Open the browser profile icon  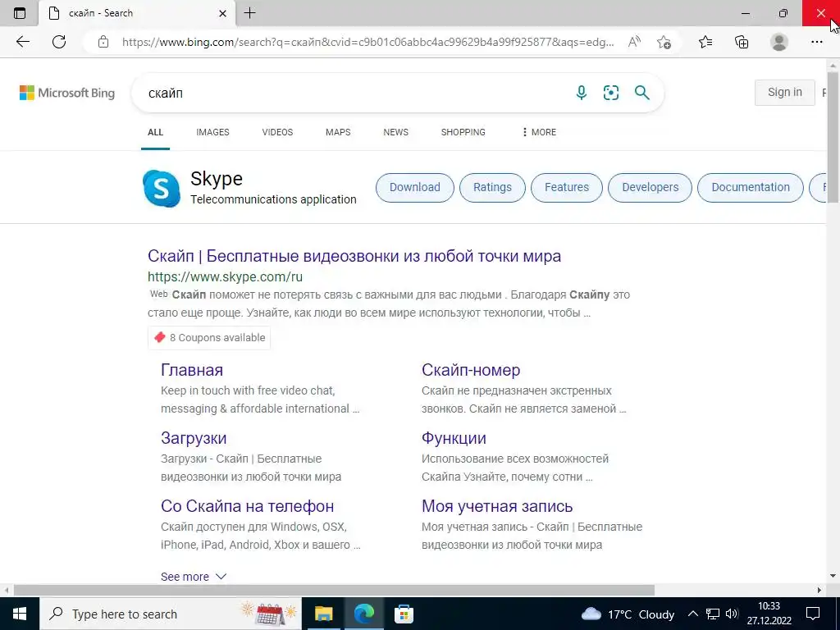tap(779, 42)
